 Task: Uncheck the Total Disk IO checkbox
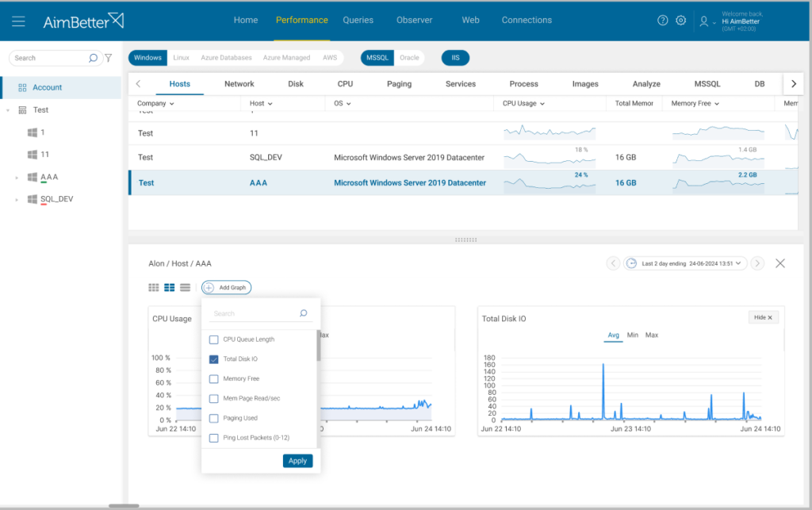pos(213,359)
